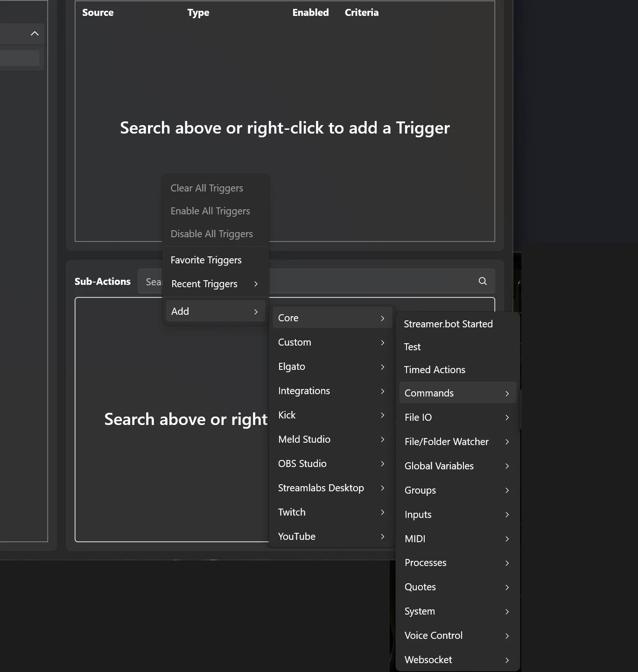Viewport: 638px width, 672px height.
Task: Expand the Quotes submenu
Action: (x=457, y=587)
